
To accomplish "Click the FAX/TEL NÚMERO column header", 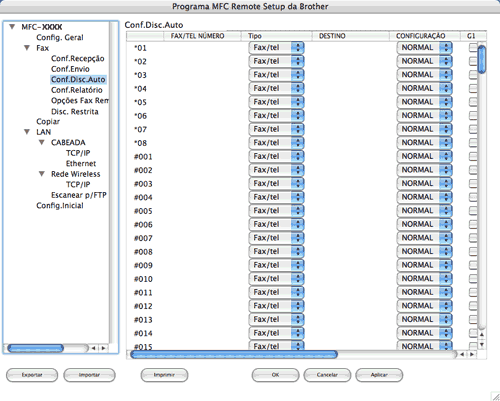I will (x=197, y=36).
